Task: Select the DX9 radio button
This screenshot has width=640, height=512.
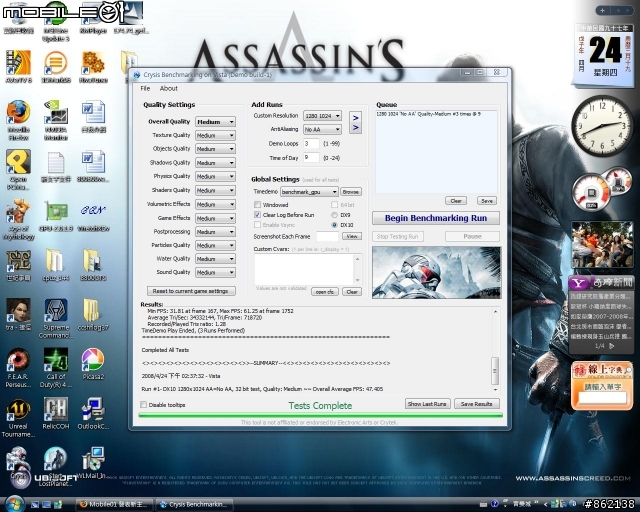Action: click(334, 215)
